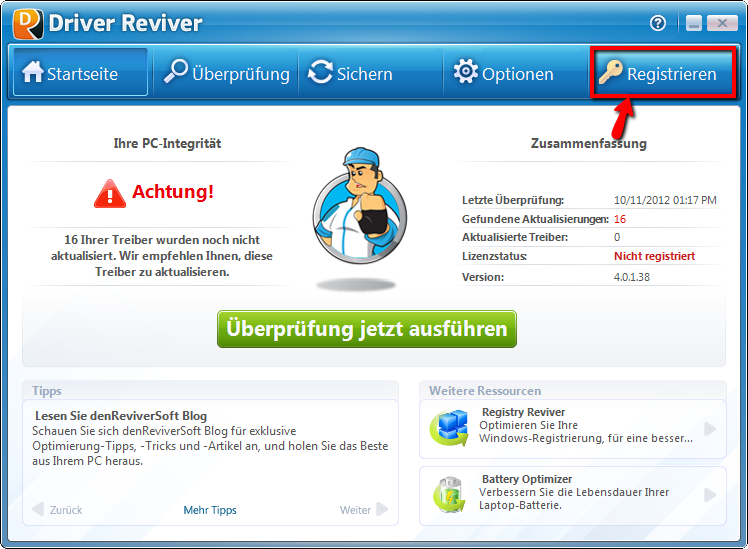The image size is (748, 549).
Task: Open the Mehr Tipps link
Action: [x=210, y=510]
